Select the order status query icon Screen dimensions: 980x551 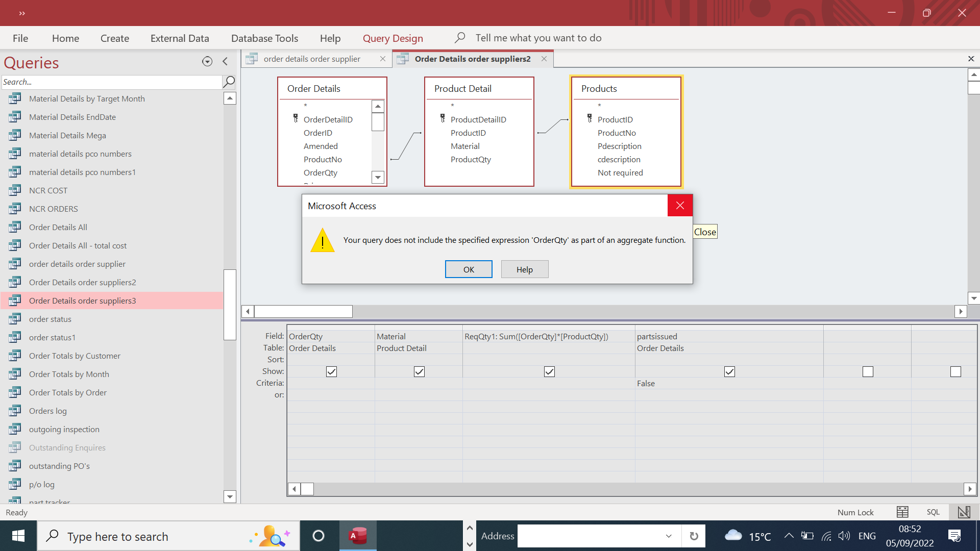[15, 319]
